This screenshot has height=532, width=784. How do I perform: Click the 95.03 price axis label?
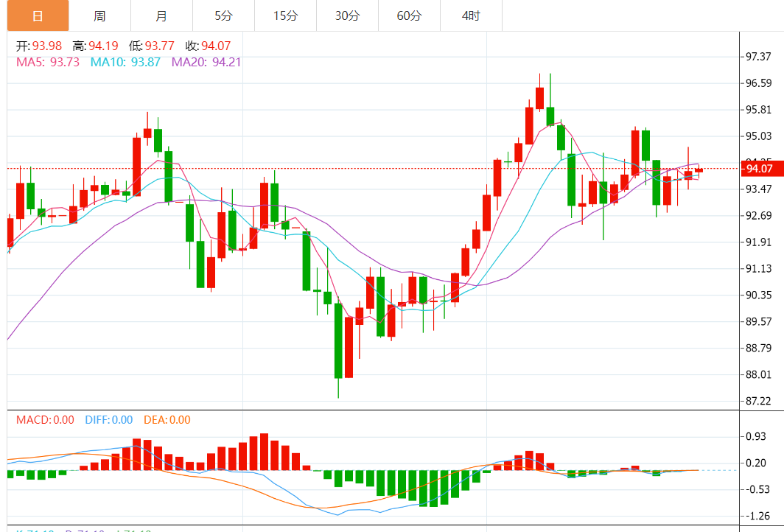(758, 136)
